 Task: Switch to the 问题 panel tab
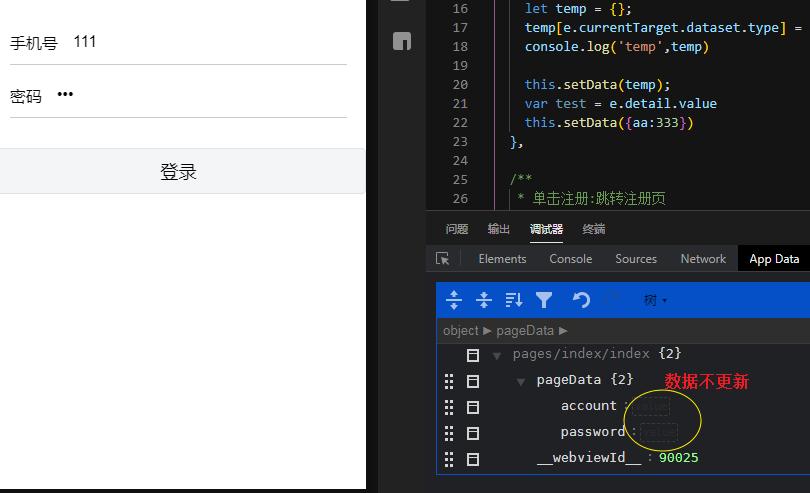coord(457,229)
